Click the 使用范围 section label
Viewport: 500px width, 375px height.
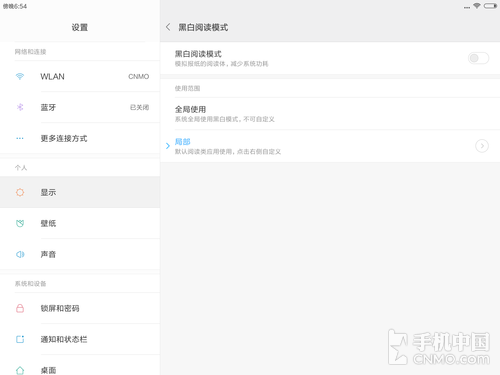[187, 88]
